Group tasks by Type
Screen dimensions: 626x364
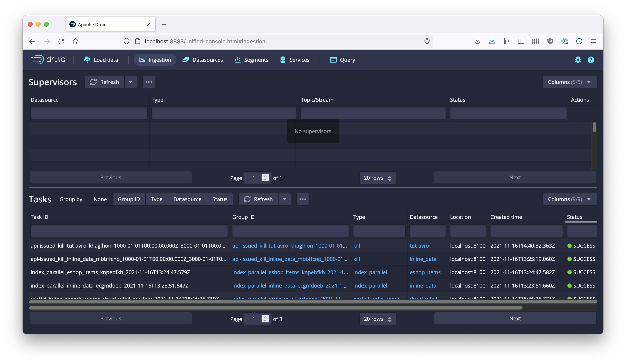156,199
